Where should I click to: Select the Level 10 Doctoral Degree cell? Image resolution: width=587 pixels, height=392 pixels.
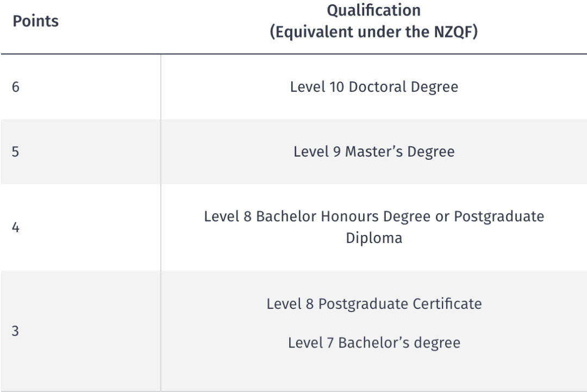(x=374, y=87)
